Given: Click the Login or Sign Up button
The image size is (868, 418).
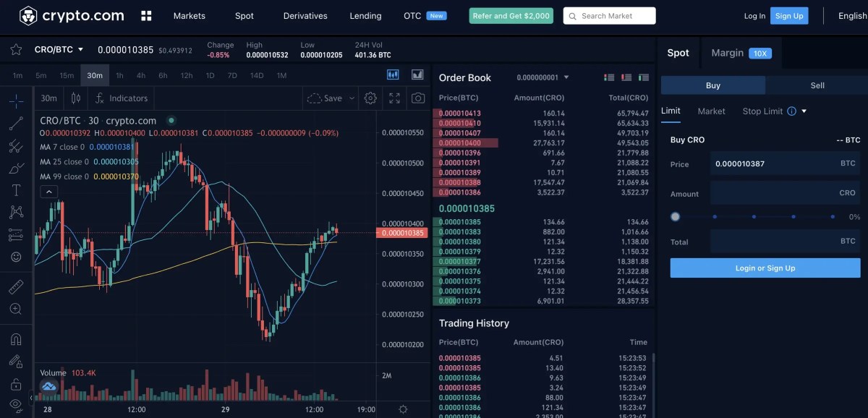Looking at the screenshot, I should tap(765, 268).
